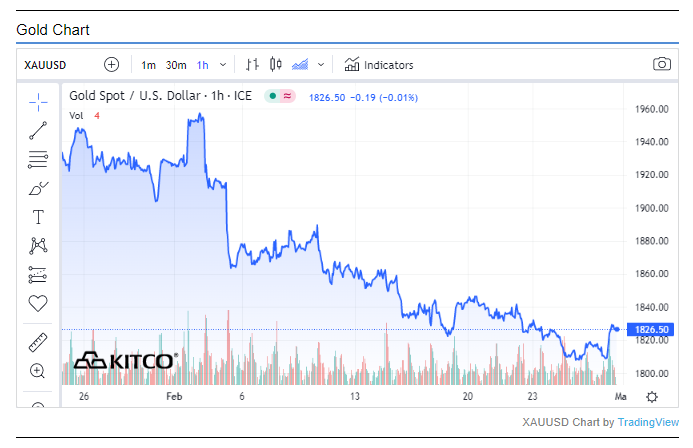Select the crosshair cursor tool
This screenshot has width=693, height=448.
(x=38, y=100)
